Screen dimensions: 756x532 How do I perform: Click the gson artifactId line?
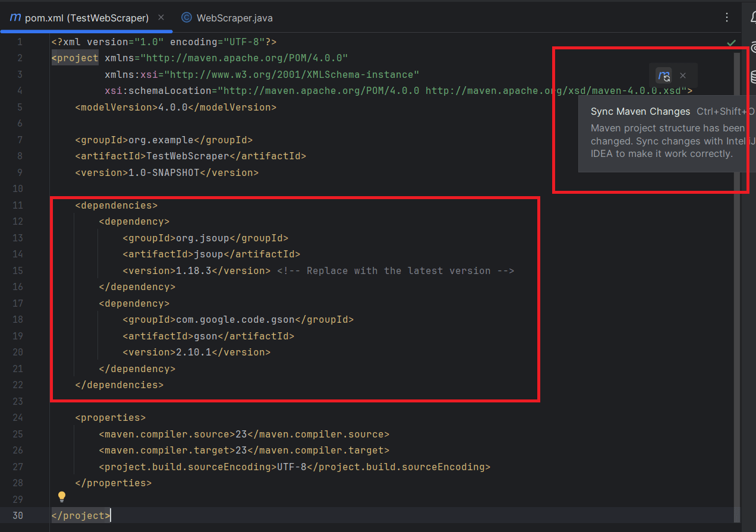pyautogui.click(x=209, y=336)
